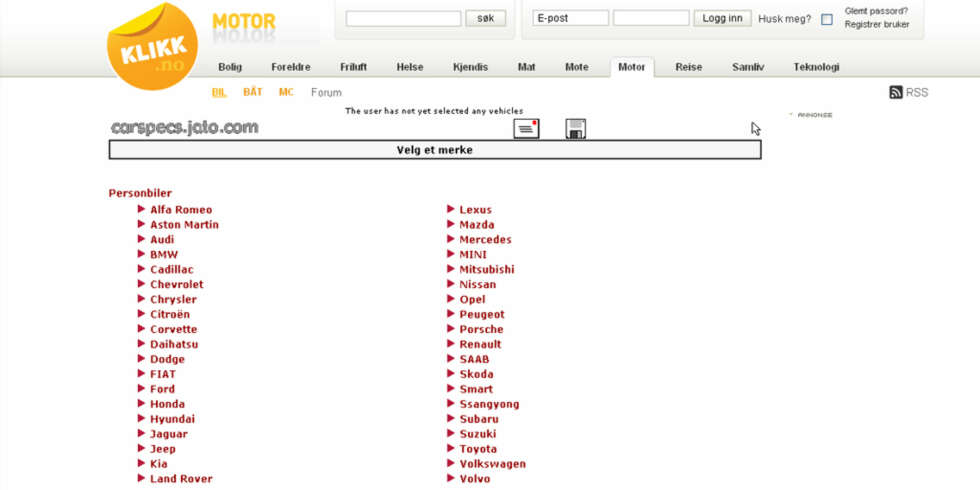This screenshot has height=490, width=980.
Task: Select the BIL submenu item
Action: click(219, 92)
